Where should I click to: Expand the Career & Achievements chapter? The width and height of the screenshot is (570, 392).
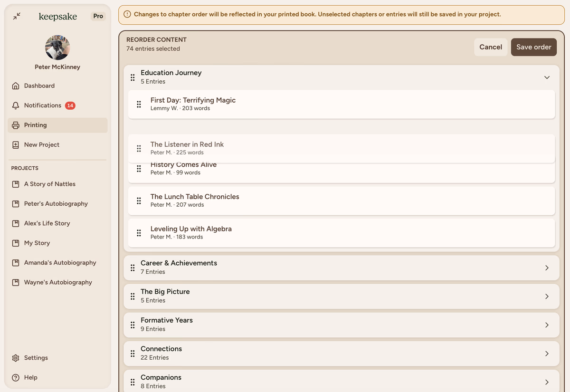(547, 268)
